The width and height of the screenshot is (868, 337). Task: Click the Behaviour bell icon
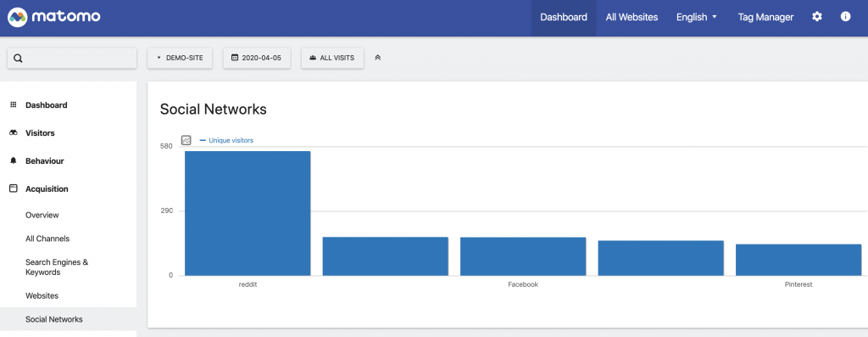(14, 160)
